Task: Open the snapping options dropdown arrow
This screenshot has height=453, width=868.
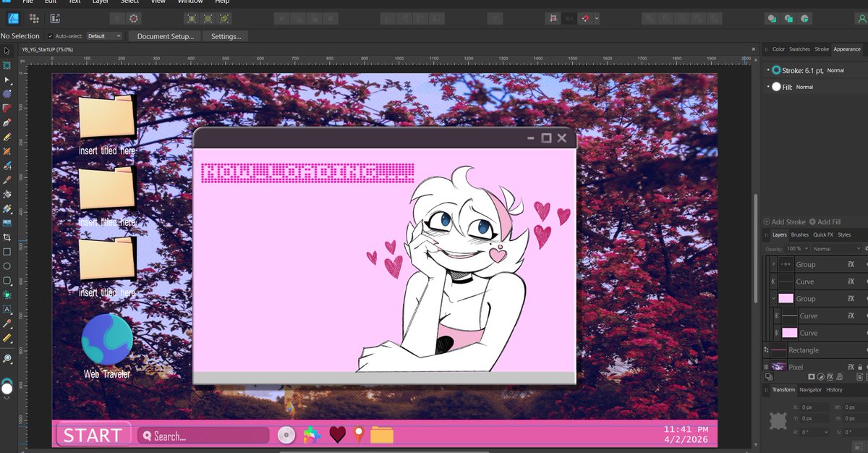Action: (595, 18)
